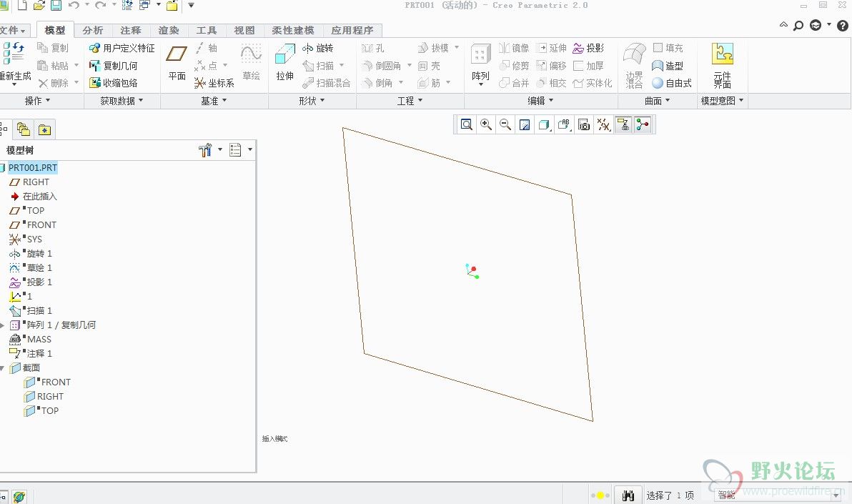Expand the 形状 group dropdown

click(x=312, y=101)
